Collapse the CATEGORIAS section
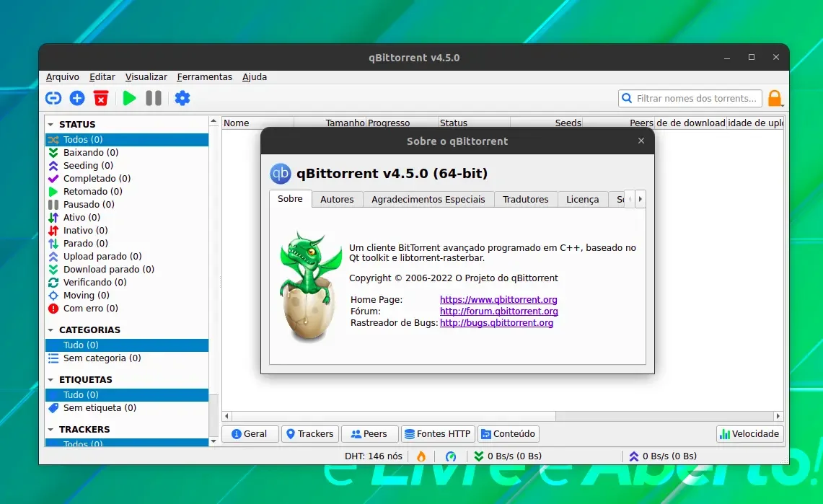Image resolution: width=823 pixels, height=504 pixels. point(51,330)
